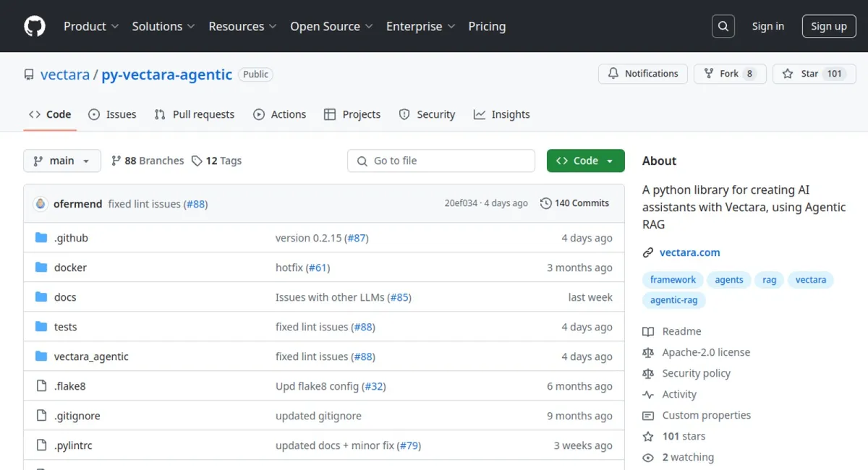Viewport: 868px width, 470px height.
Task: Open the .pylintrc file name
Action: (x=73, y=445)
